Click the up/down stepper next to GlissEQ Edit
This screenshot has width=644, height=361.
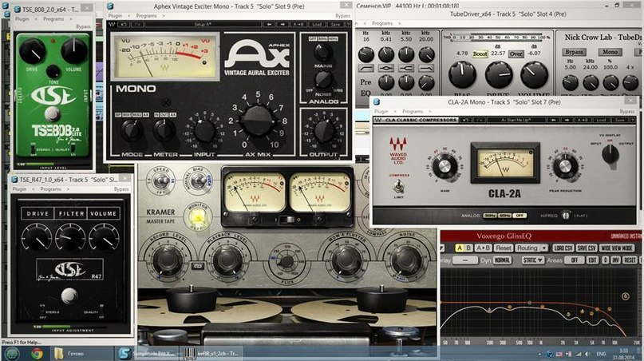pos(606,260)
